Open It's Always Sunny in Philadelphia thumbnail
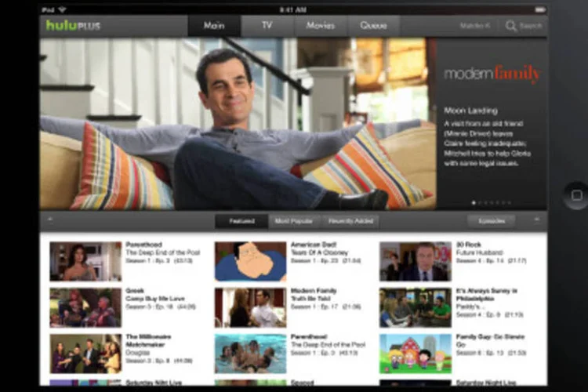This screenshot has height=392, width=588. [x=416, y=307]
